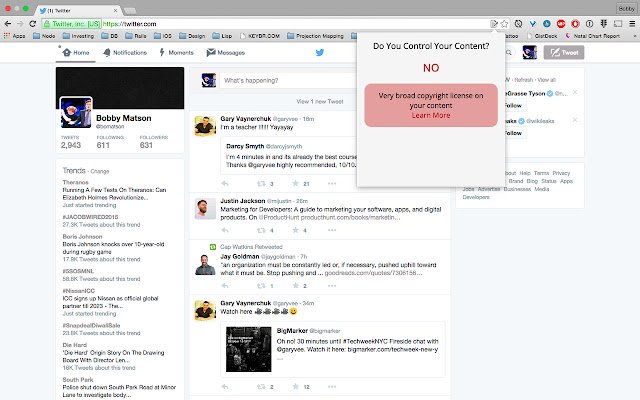The image size is (640, 400).
Task: Retweet Gary Vaynerchuk's teacher tweet
Action: [x=261, y=184]
